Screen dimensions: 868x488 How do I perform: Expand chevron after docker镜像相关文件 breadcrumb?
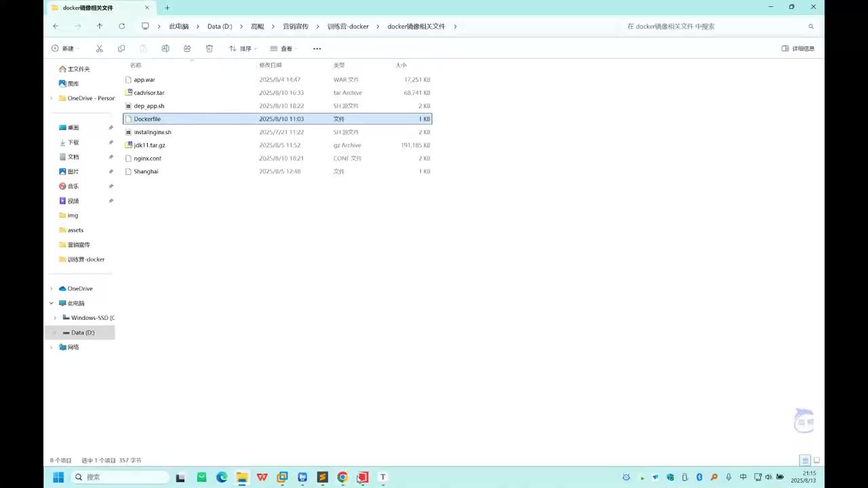click(455, 26)
